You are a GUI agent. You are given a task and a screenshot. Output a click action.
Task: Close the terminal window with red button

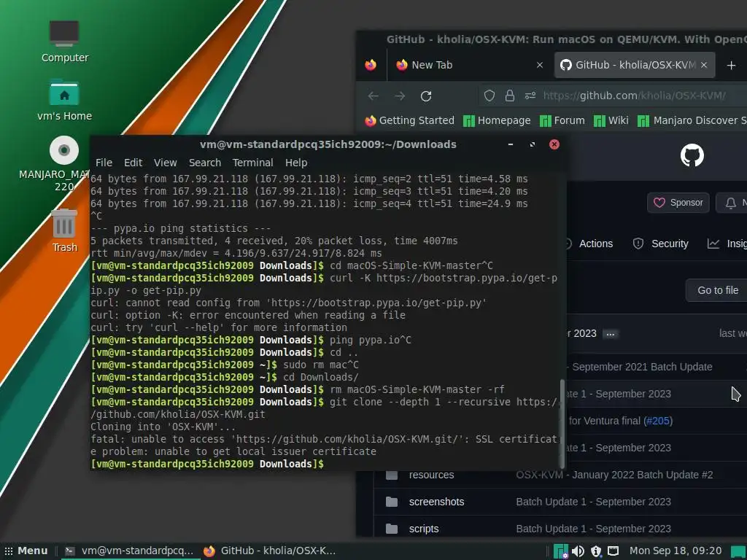pyautogui.click(x=554, y=144)
